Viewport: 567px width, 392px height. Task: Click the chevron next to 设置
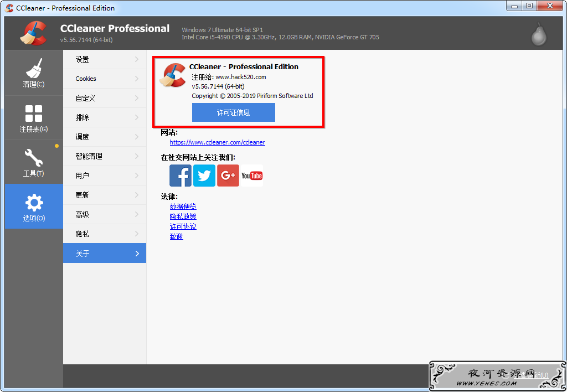[x=137, y=59]
